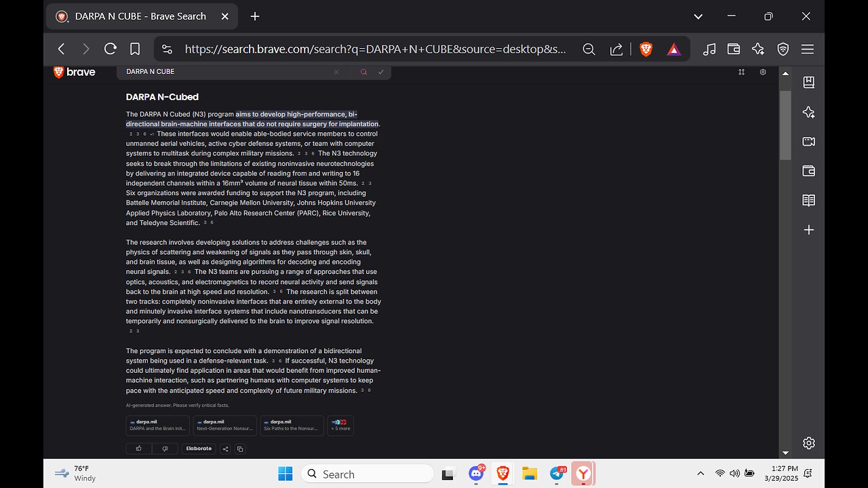The width and height of the screenshot is (868, 488).
Task: Open Discord from the taskbar
Action: coord(477,474)
